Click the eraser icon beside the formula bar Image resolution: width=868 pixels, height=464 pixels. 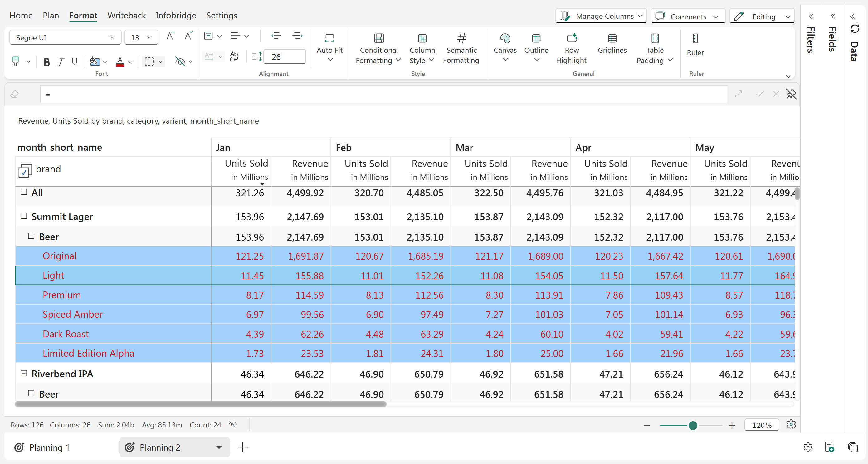pos(14,94)
